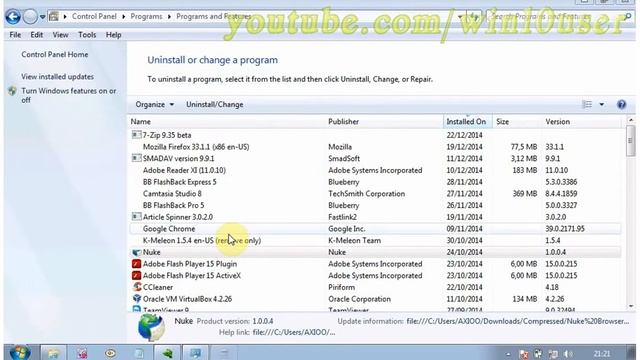Open Turn Windows features on or off
This screenshot has width=640, height=360.
[69, 96]
